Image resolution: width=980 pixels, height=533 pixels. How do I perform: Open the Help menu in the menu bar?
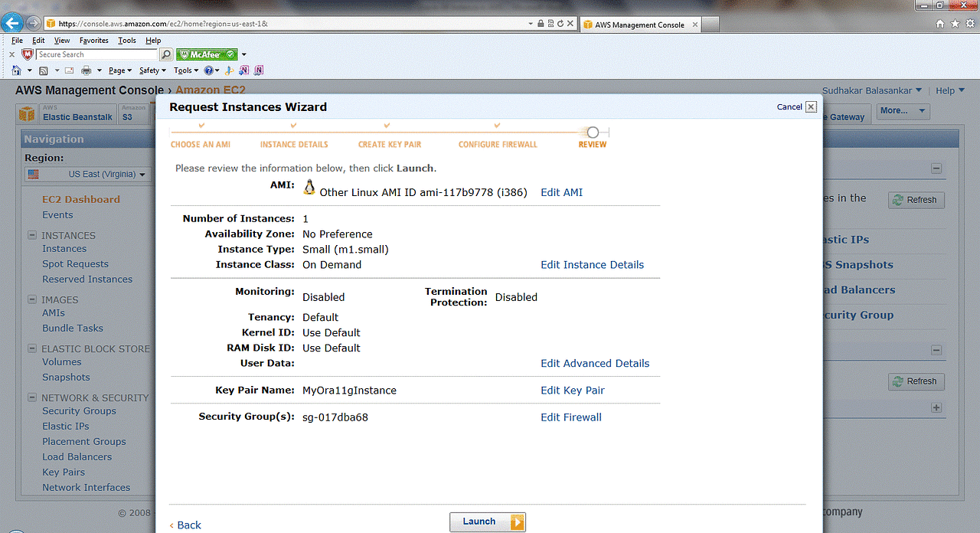point(153,41)
